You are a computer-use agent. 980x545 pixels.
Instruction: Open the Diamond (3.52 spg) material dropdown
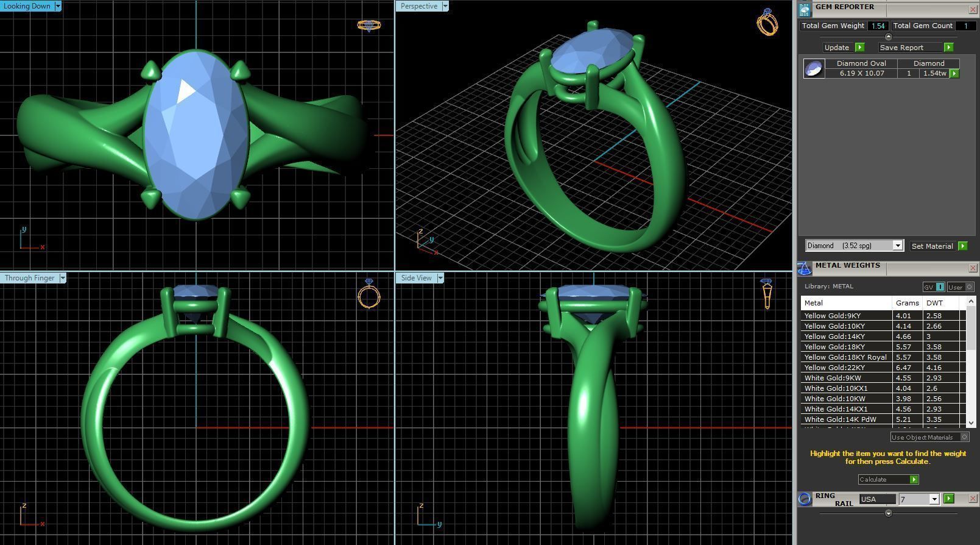coord(897,246)
